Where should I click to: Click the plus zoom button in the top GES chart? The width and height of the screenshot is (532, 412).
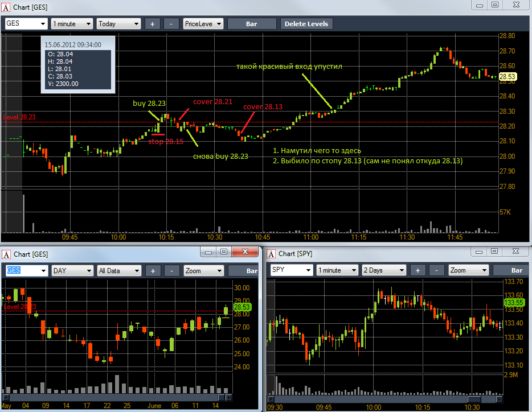152,24
